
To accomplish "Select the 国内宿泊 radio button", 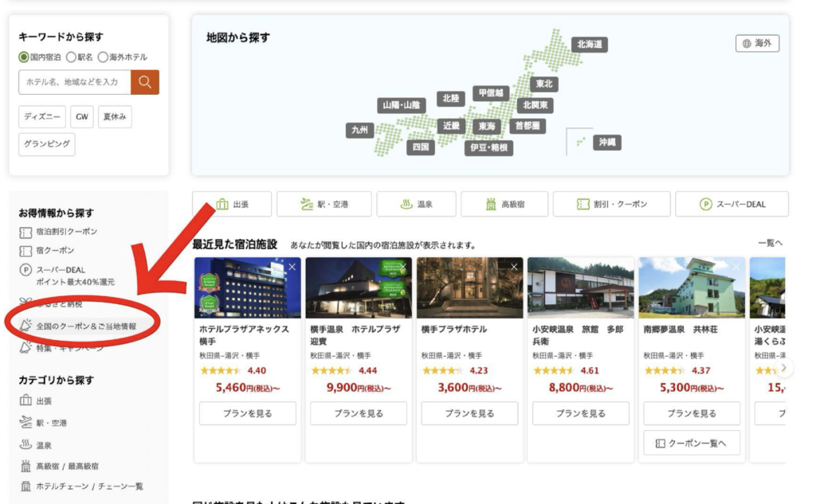I will point(23,57).
